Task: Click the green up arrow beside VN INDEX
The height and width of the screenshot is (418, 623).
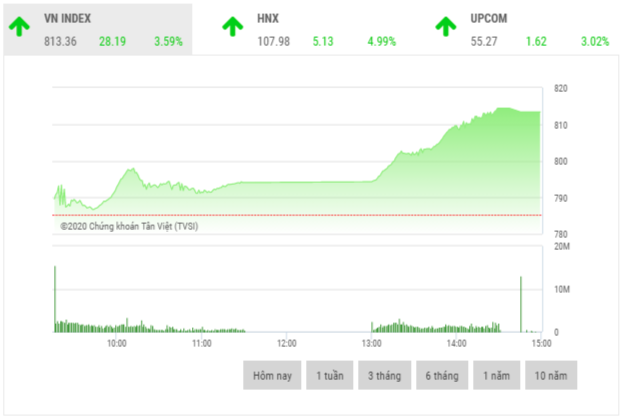Action: click(x=20, y=27)
